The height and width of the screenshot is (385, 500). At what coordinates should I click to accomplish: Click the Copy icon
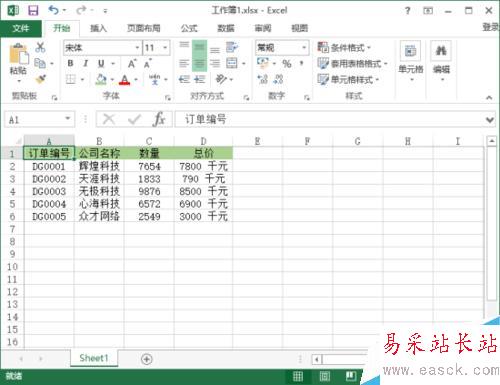(40, 63)
